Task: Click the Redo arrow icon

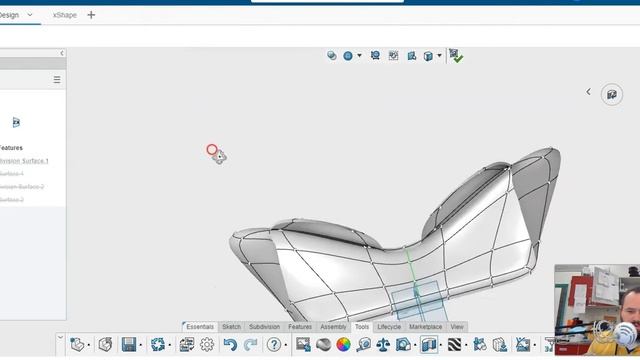Action: click(x=250, y=345)
